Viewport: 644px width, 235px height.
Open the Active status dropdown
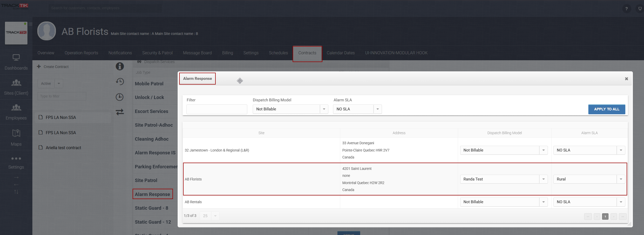50,84
